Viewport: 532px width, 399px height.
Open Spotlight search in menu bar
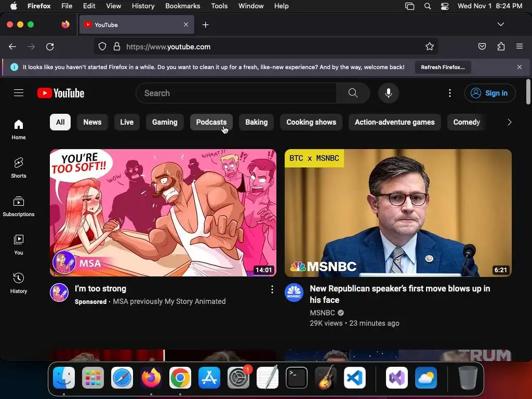point(428,6)
